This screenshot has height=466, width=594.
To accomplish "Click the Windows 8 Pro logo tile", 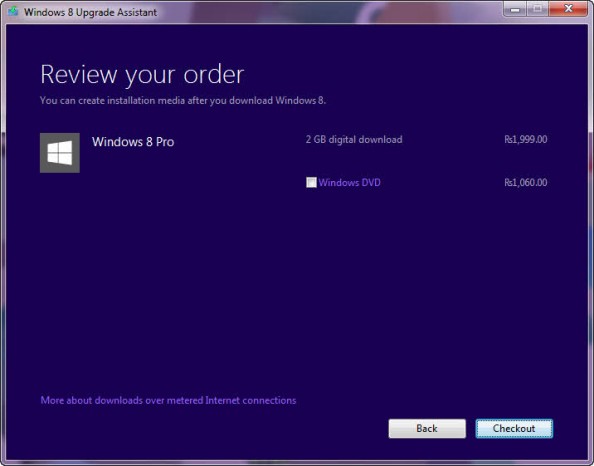I will tap(60, 153).
